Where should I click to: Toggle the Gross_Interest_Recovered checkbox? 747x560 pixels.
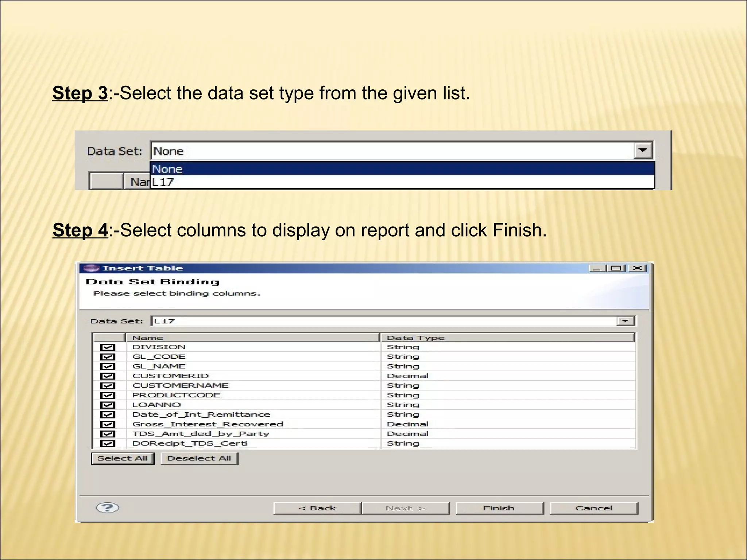[108, 424]
